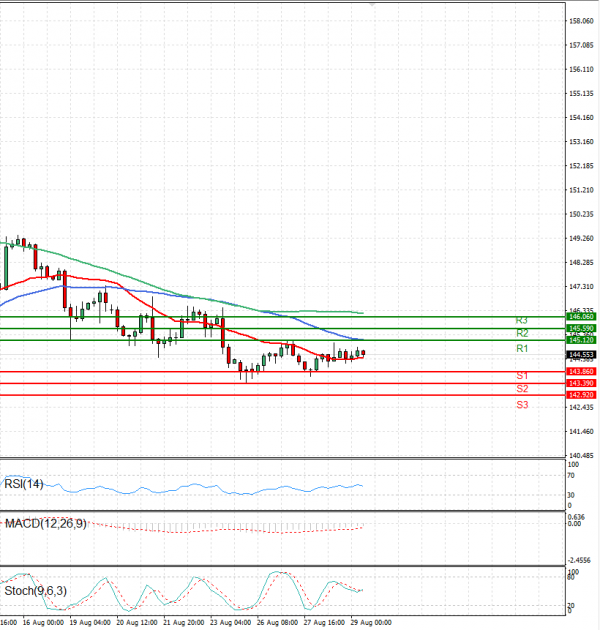The height and width of the screenshot is (630, 600).
Task: Select the R2 resistance label
Action: pos(522,332)
